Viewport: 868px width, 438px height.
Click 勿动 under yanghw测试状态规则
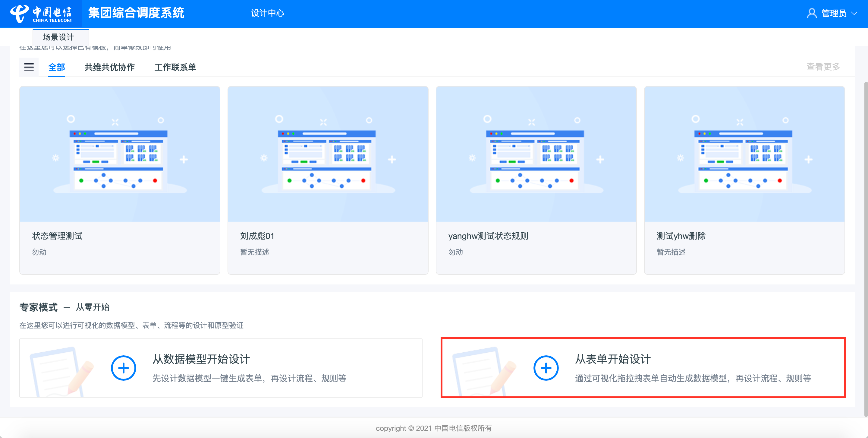[456, 252]
